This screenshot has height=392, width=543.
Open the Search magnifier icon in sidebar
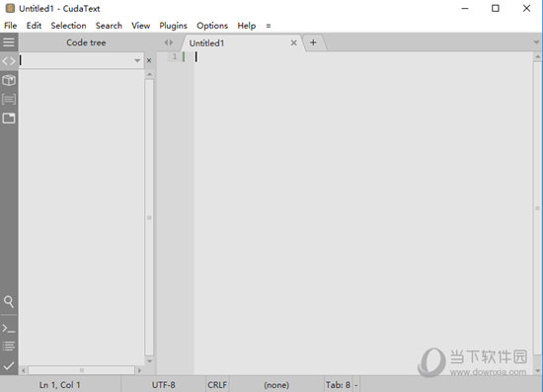coord(9,301)
